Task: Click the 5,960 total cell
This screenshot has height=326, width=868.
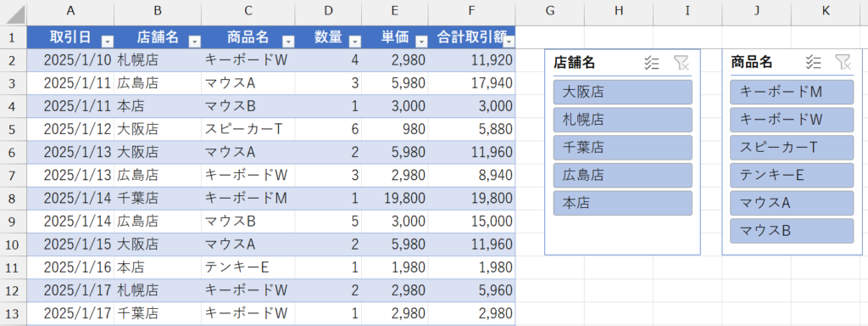Action: pos(471,290)
